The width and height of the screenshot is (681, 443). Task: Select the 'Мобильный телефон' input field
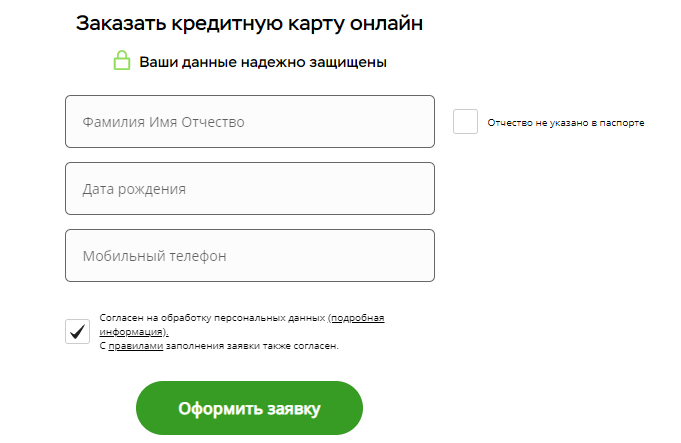250,256
